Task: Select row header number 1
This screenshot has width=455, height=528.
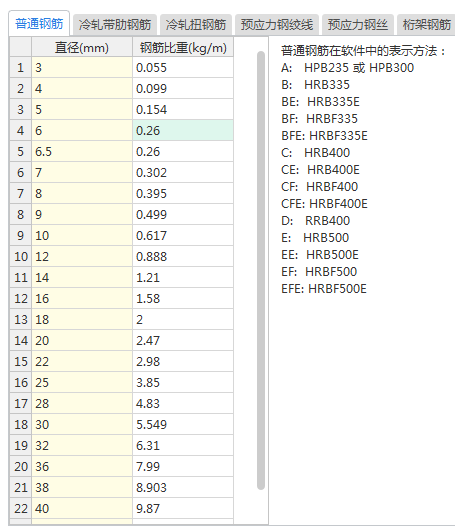Action: click(x=20, y=68)
